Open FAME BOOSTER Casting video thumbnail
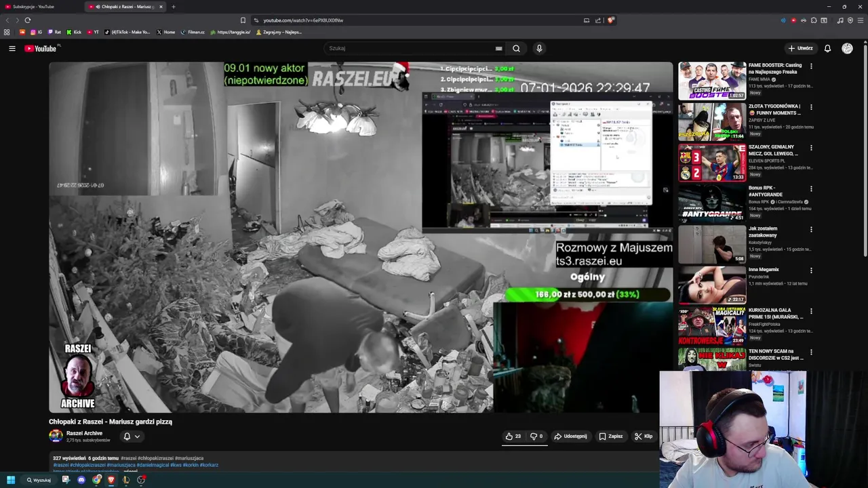Screen dimensions: 868x488 coord(712,81)
